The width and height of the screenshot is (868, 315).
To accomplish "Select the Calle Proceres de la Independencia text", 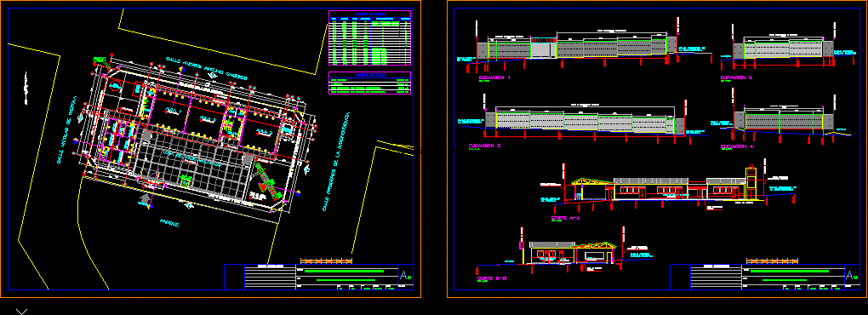I will (335, 162).
